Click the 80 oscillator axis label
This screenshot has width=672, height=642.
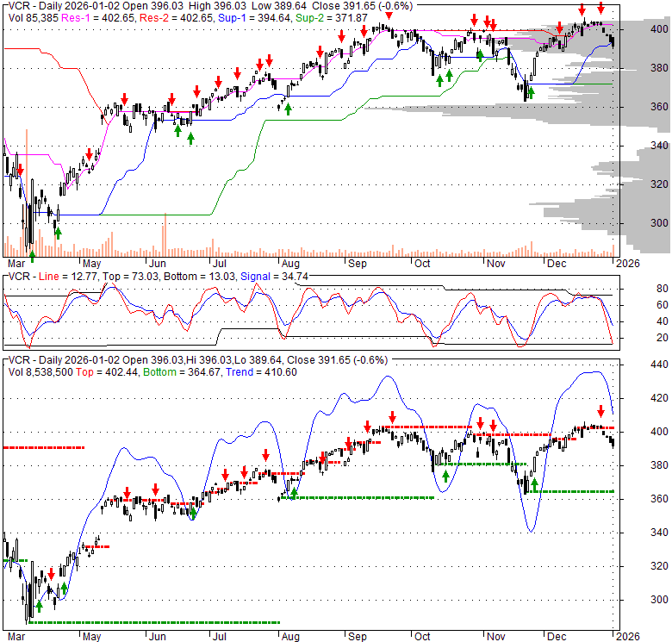pyautogui.click(x=663, y=289)
